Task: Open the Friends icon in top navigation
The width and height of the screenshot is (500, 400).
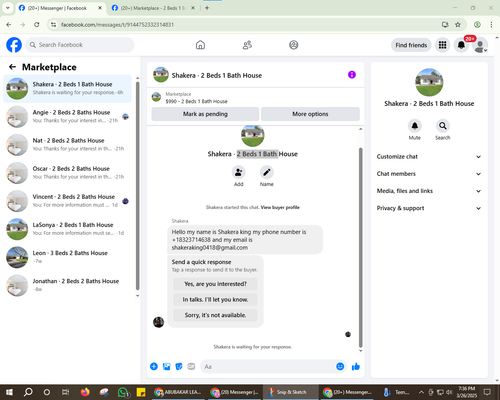Action: pos(247,45)
